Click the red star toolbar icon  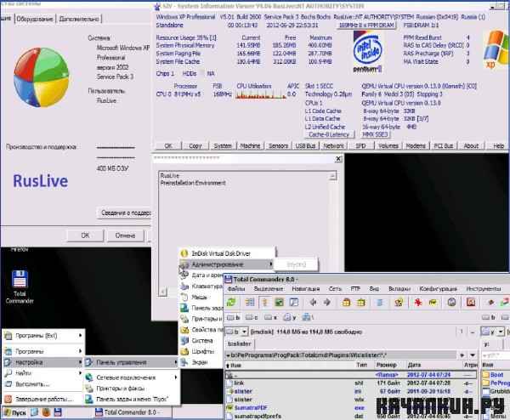(x=417, y=302)
